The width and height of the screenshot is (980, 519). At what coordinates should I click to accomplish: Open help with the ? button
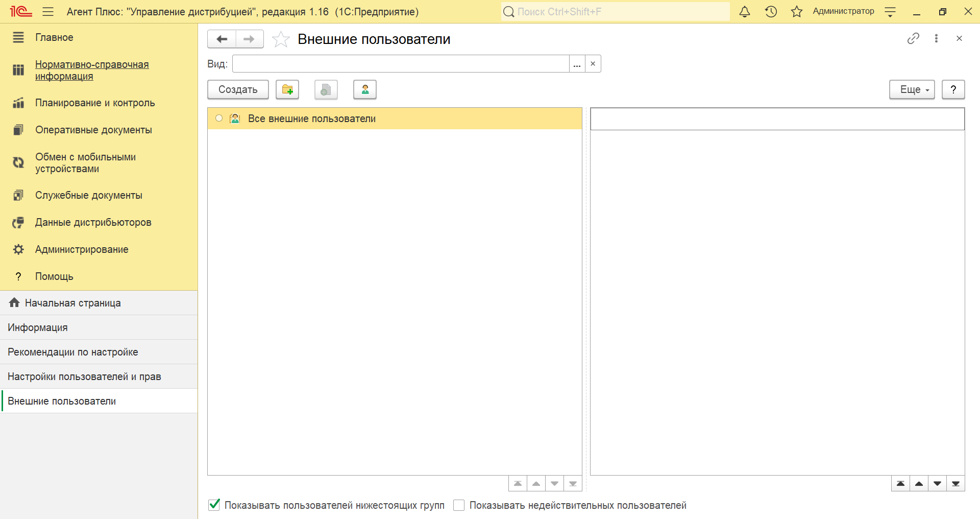pos(953,89)
